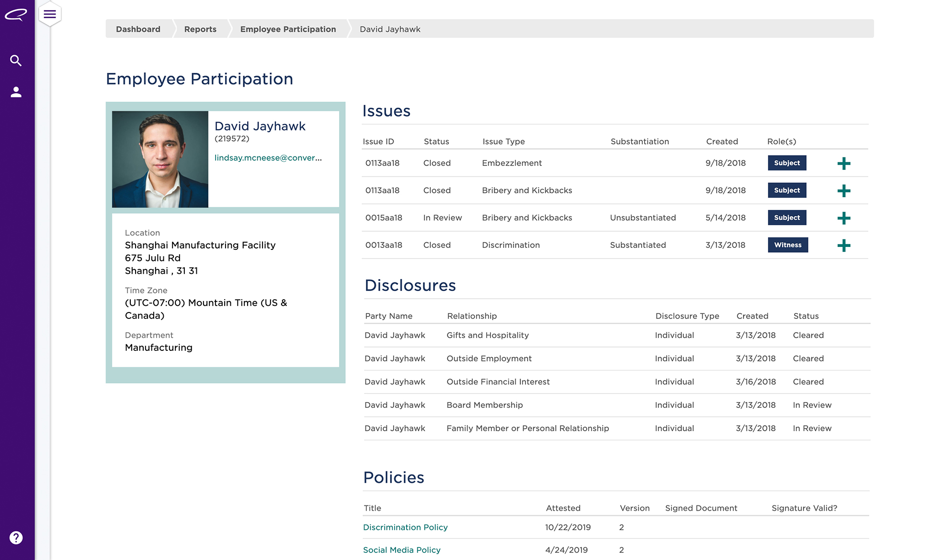This screenshot has width=933, height=560.
Task: Click the help question mark icon
Action: point(16,538)
